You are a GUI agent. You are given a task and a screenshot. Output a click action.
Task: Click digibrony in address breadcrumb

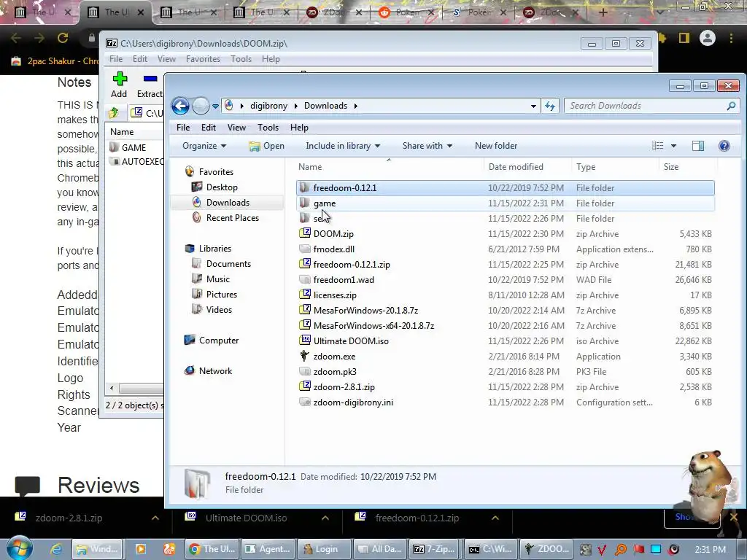[268, 106]
